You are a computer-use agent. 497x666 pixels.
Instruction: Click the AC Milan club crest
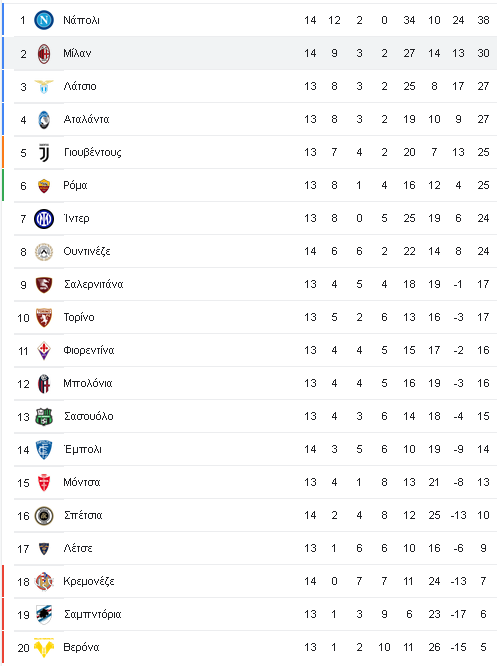(x=44, y=54)
